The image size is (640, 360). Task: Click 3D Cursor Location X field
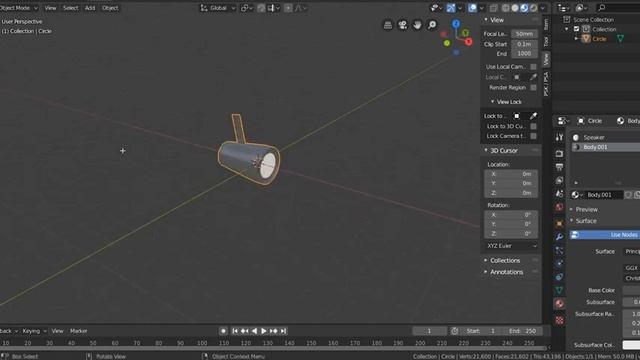[511, 174]
